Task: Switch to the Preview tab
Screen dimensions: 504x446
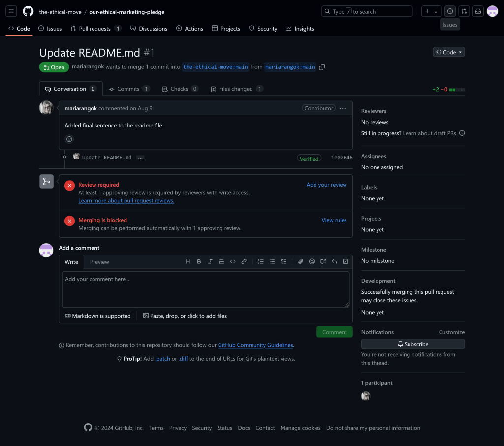Action: coord(99,262)
